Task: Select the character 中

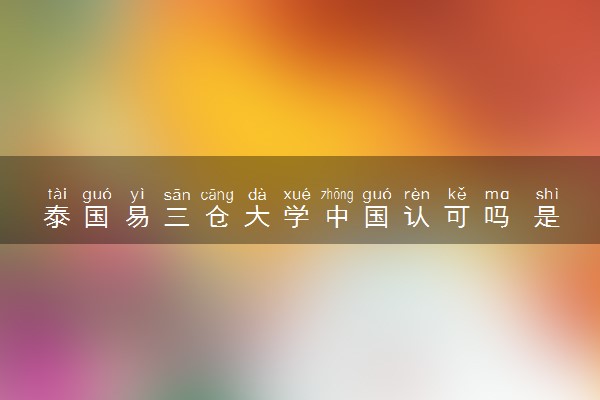Action: click(x=337, y=217)
